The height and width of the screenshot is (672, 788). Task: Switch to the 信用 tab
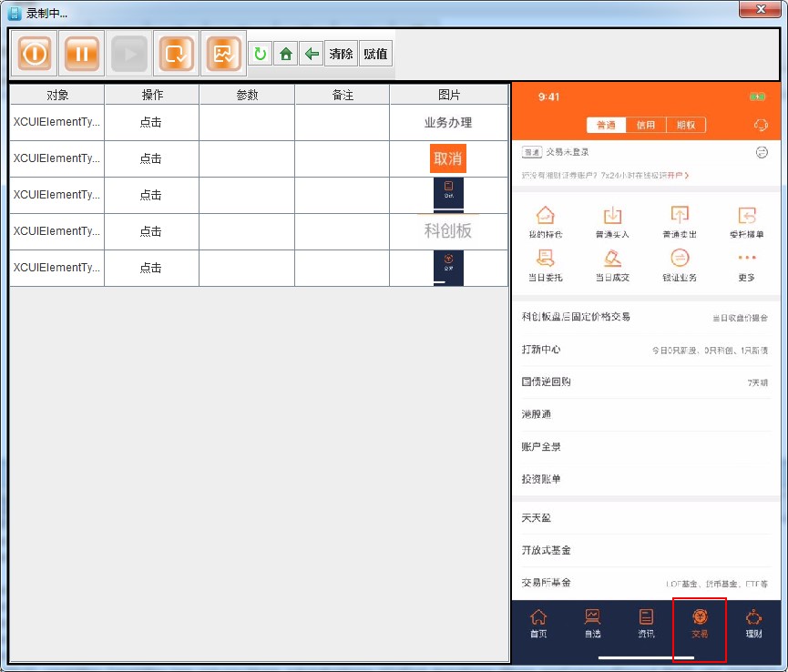click(645, 126)
